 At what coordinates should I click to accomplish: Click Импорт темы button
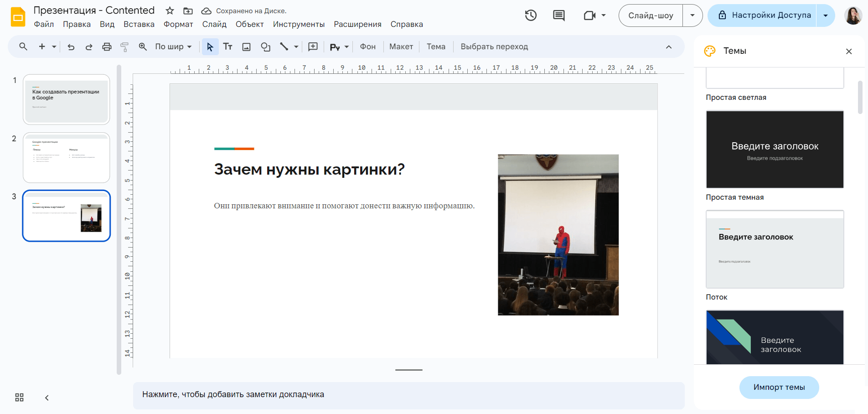click(x=779, y=387)
